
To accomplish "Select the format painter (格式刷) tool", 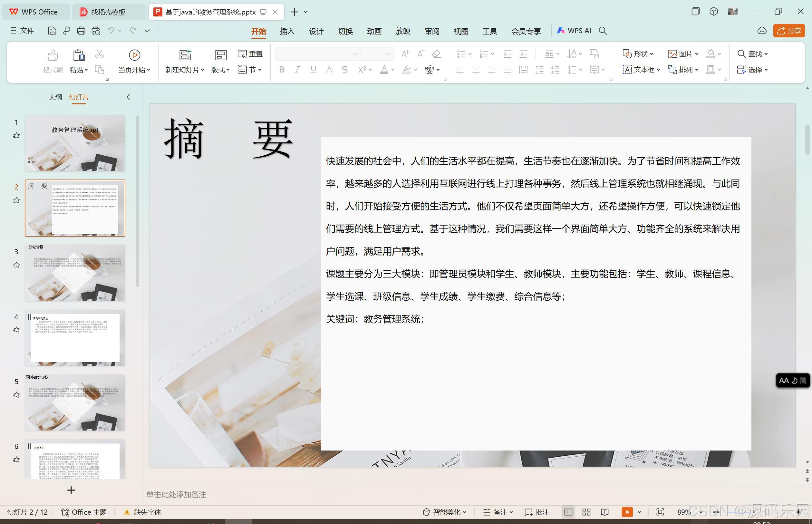I will coord(53,61).
